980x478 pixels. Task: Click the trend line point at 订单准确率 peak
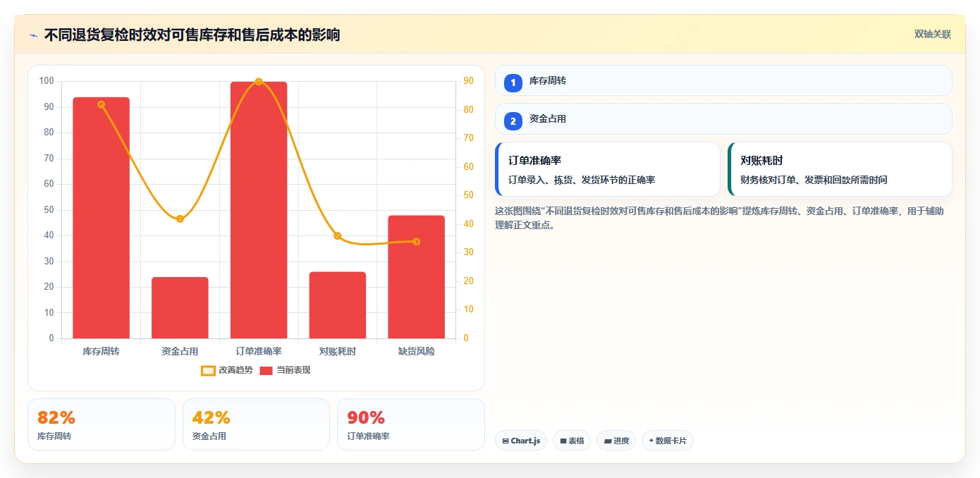click(x=259, y=82)
